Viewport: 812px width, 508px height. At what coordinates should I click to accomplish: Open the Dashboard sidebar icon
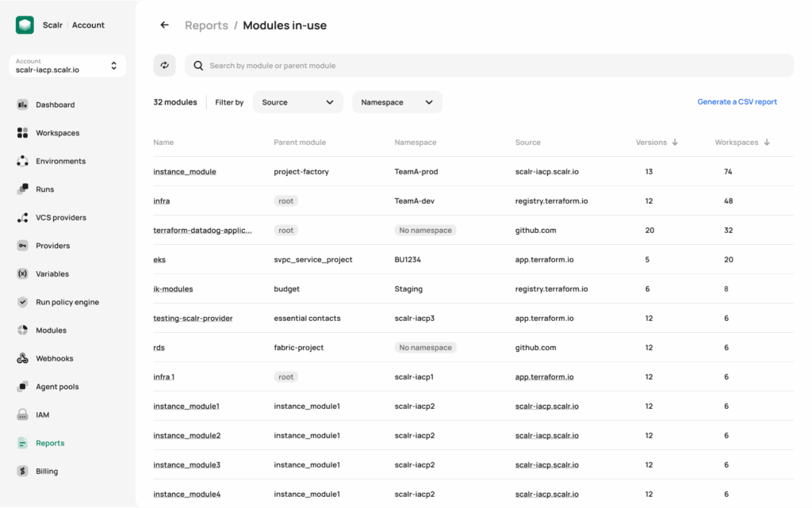click(x=22, y=105)
